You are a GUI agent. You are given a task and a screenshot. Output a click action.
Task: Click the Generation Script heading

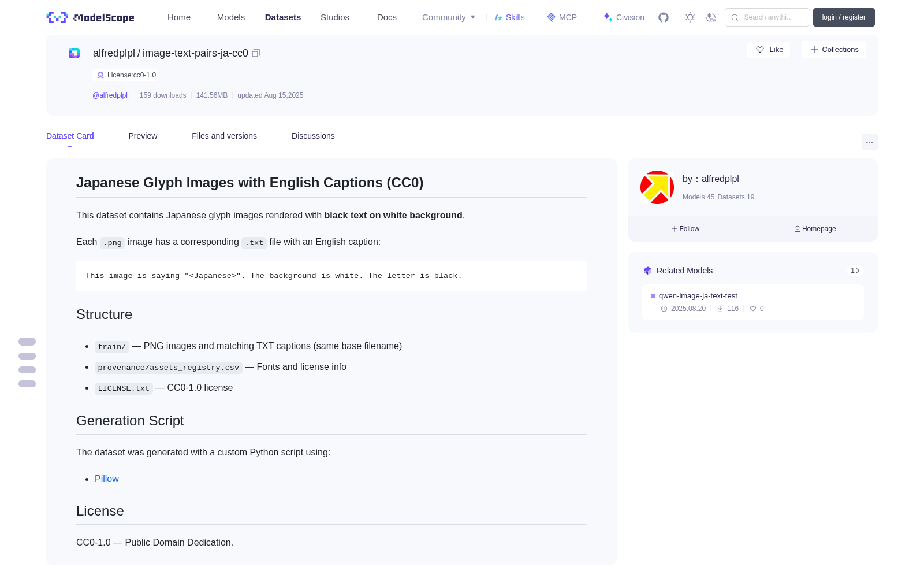[130, 421]
